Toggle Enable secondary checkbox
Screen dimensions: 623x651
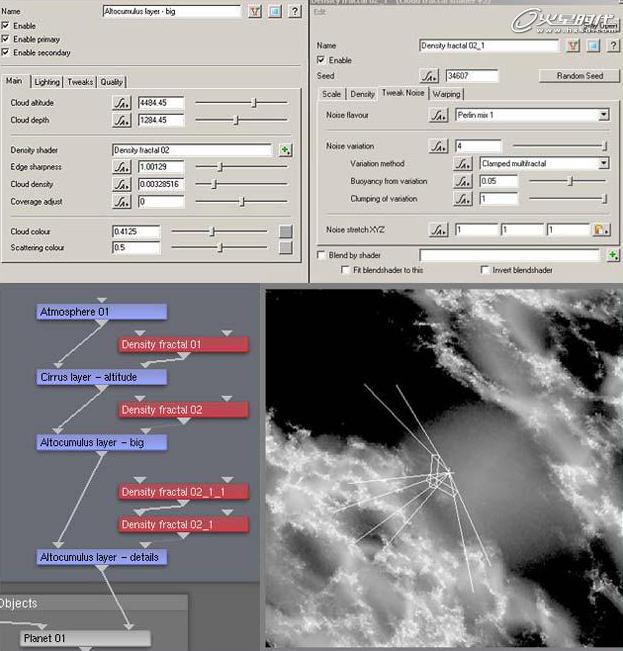5,52
